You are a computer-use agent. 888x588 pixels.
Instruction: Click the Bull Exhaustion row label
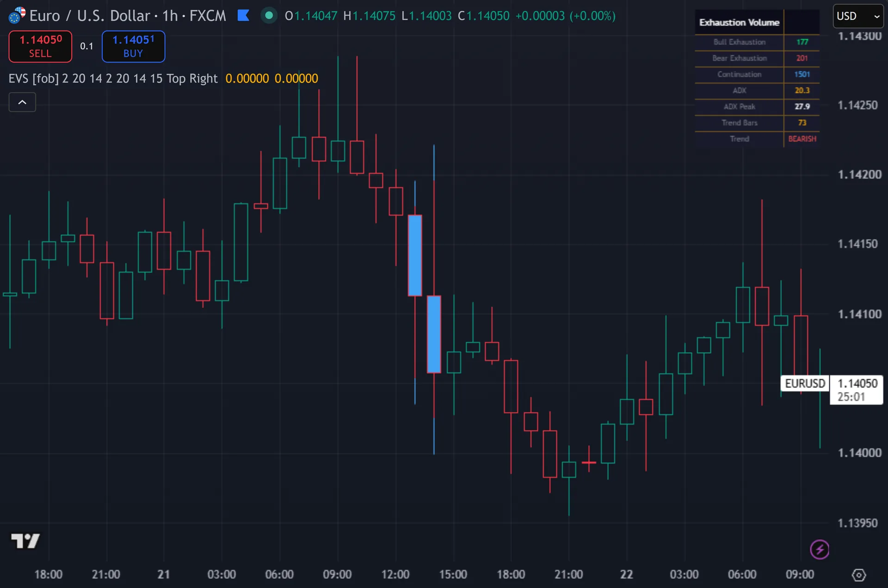click(739, 42)
